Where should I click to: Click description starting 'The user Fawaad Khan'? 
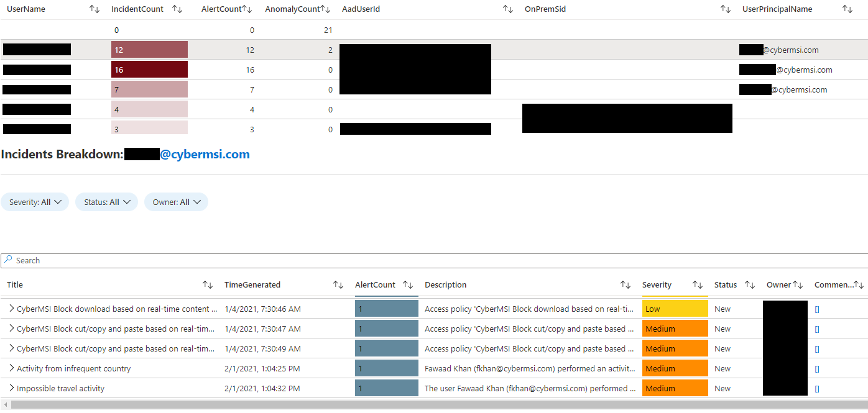[x=530, y=388]
